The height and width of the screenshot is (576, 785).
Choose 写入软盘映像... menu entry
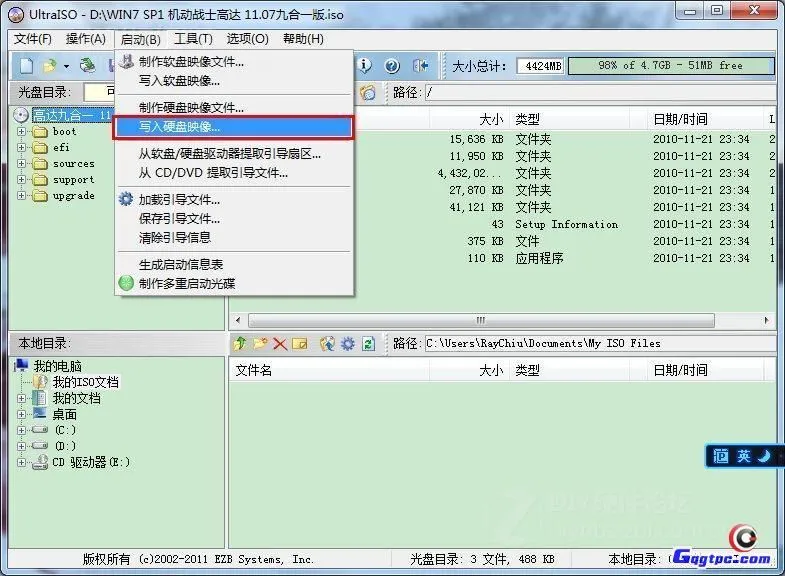click(234, 81)
